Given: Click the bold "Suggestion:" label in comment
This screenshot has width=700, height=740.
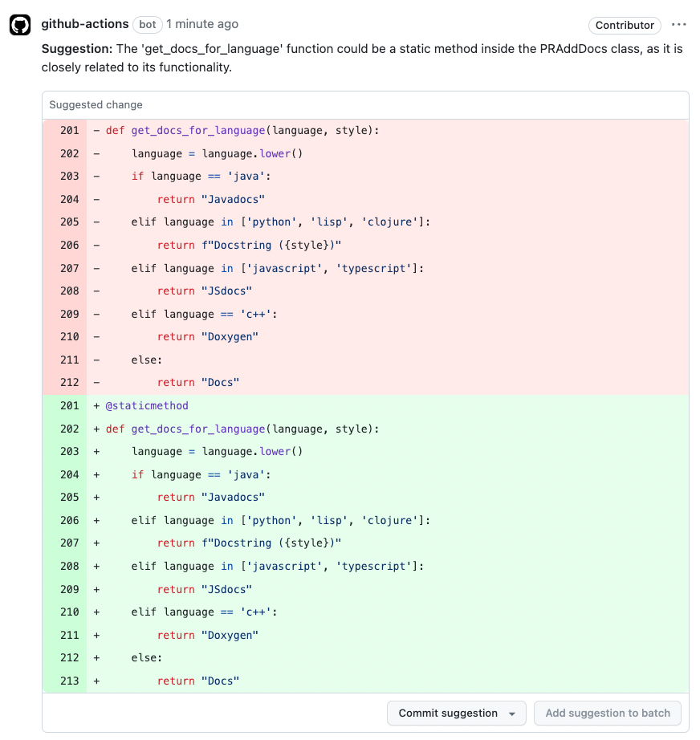Looking at the screenshot, I should click(x=77, y=49).
